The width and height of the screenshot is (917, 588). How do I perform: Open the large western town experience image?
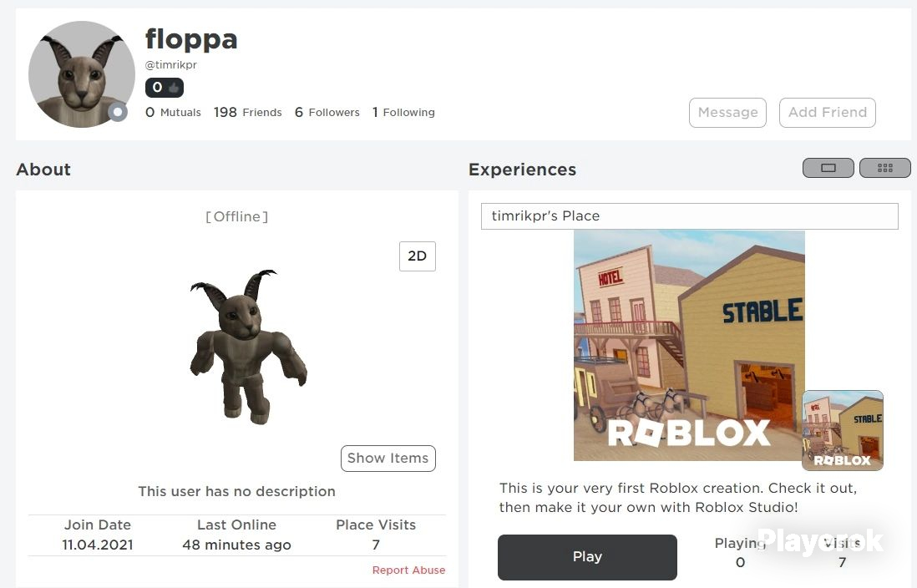point(689,345)
